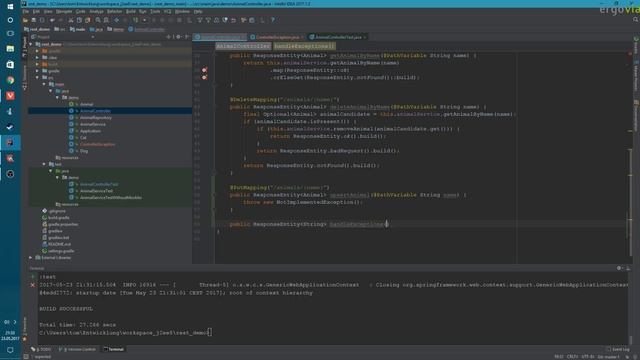Expand the orange build folder in tree
Image resolution: width=640 pixels, height=360 pixels.
(x=37, y=64)
